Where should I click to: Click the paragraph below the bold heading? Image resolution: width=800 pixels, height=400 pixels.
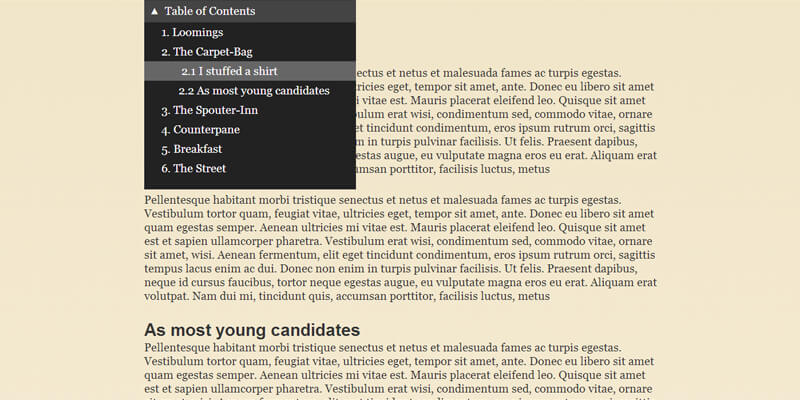(x=400, y=372)
